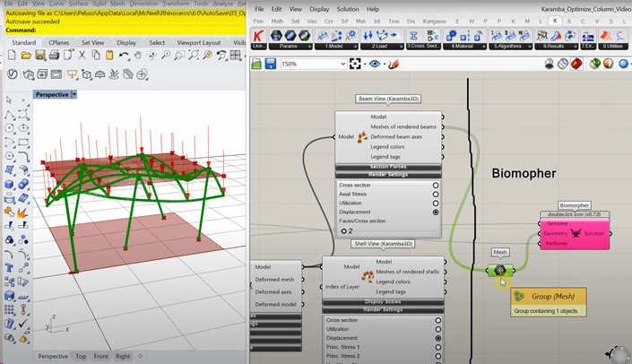The image size is (632, 364).
Task: Select the Rectangle tool in left toolbar
Action: (23, 143)
